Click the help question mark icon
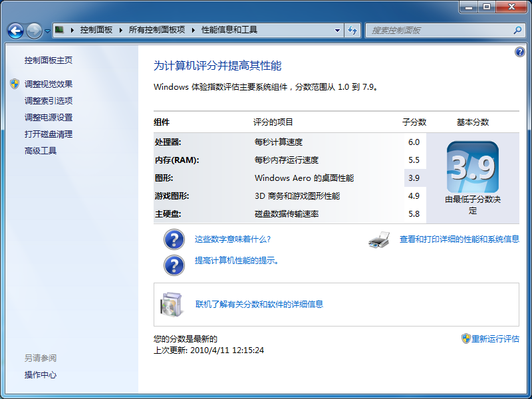 tap(519, 52)
